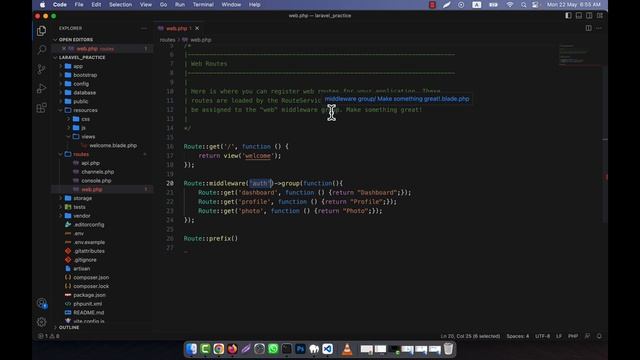Expand the database folder
640x360 pixels.
(x=84, y=93)
